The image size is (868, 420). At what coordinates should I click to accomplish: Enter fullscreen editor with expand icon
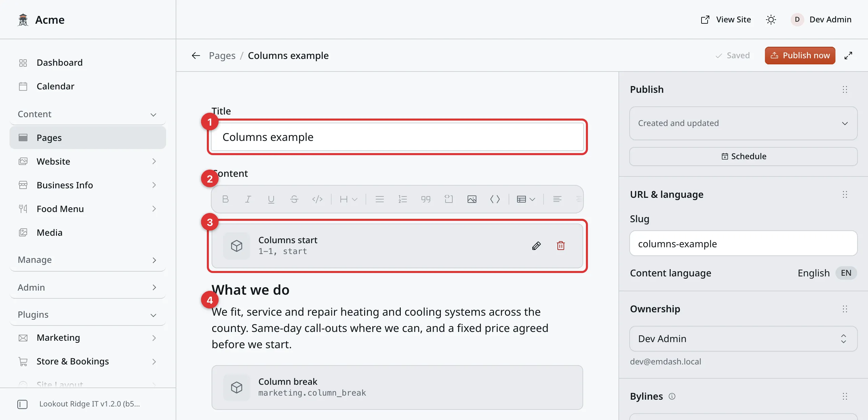848,56
